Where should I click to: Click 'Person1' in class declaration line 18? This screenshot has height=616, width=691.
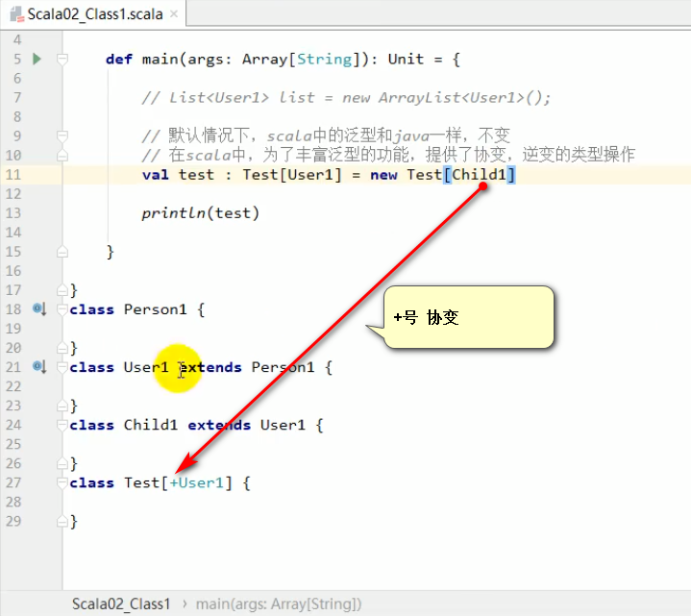pos(155,308)
